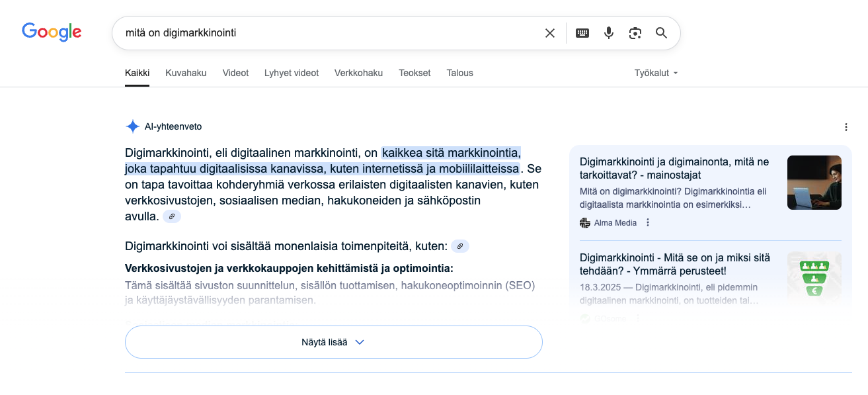Open the on-screen keyboard input tool
The height and width of the screenshot is (395, 868).
click(582, 33)
